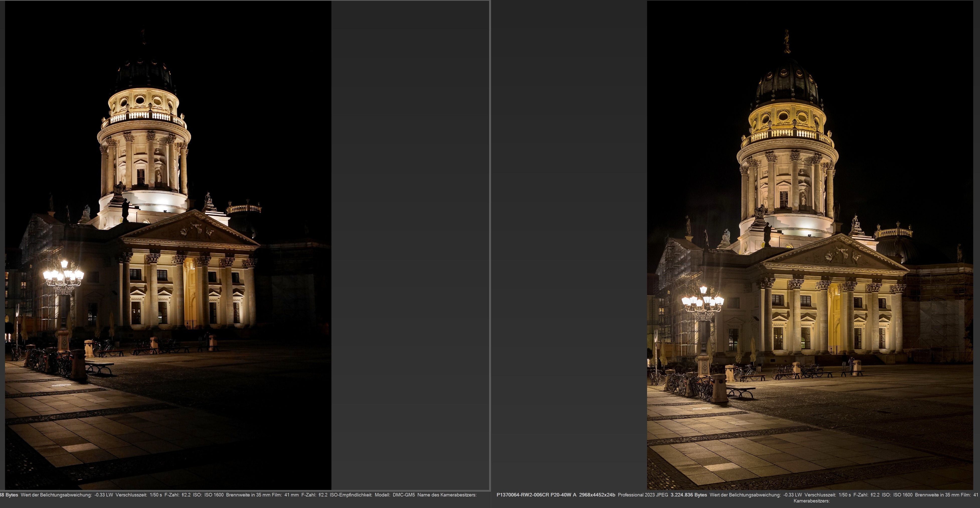Click empty gray area in right pane
Viewport: 980px width, 508px height.
tap(569, 243)
